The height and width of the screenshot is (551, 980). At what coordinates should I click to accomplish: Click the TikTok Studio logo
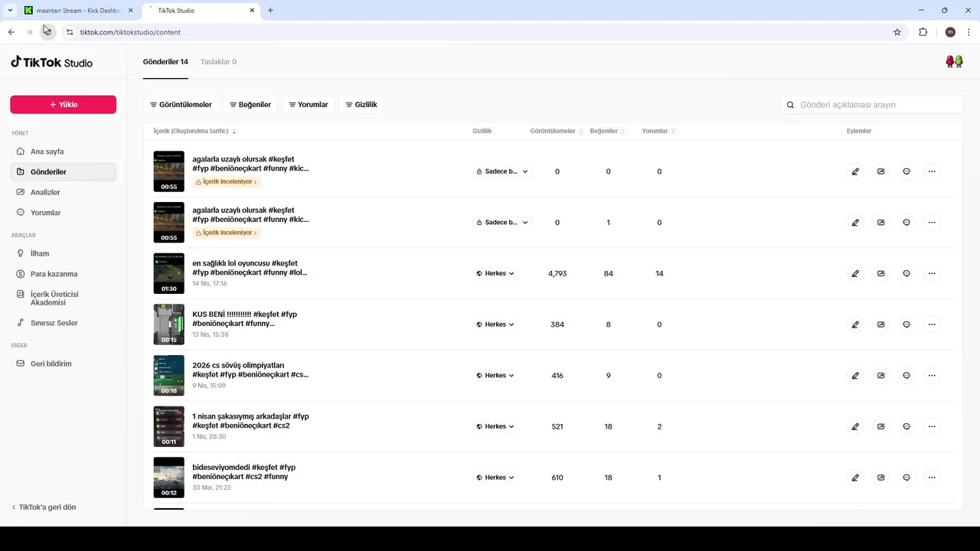52,62
